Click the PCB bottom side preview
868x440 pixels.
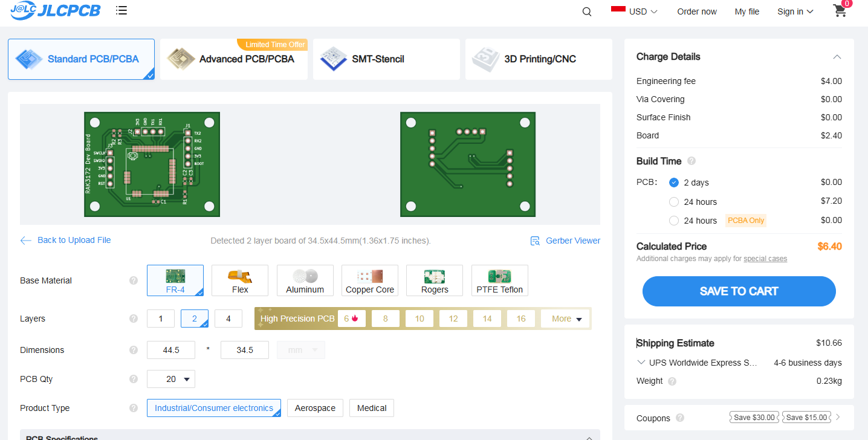468,164
